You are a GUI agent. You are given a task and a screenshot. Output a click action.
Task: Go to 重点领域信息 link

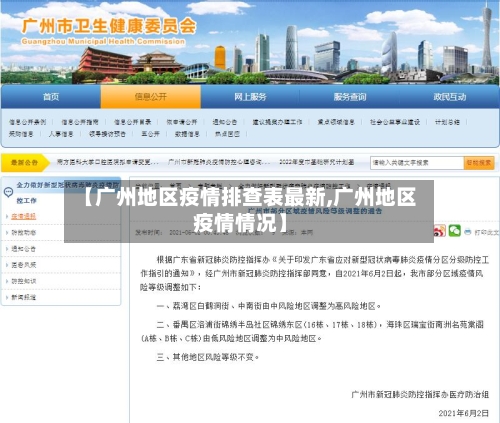pyautogui.click(x=336, y=122)
